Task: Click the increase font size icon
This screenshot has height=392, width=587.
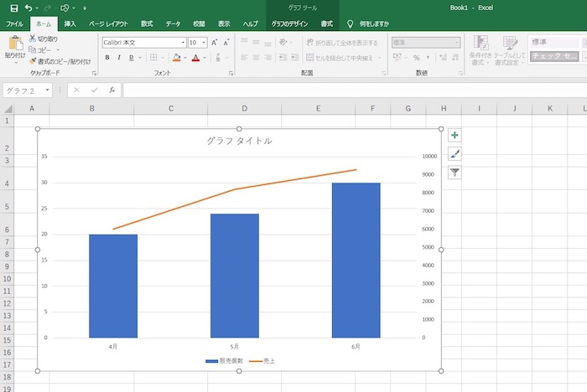Action: [x=215, y=42]
